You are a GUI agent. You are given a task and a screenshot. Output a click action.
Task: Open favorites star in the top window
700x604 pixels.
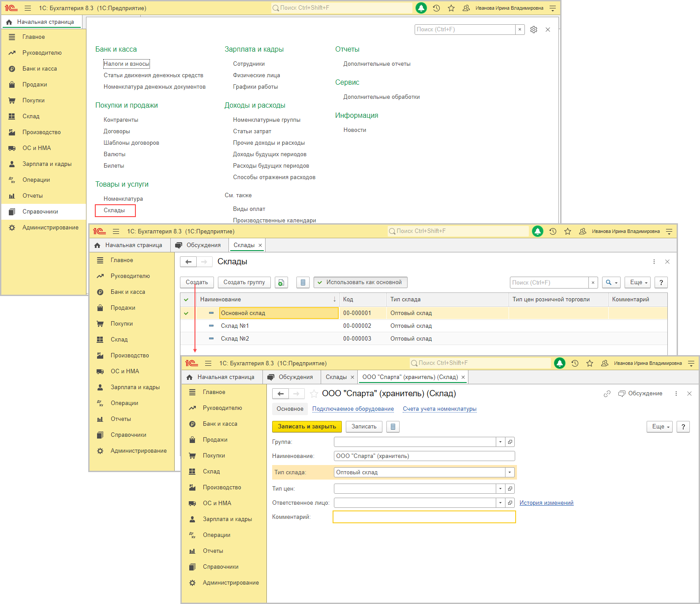point(451,8)
